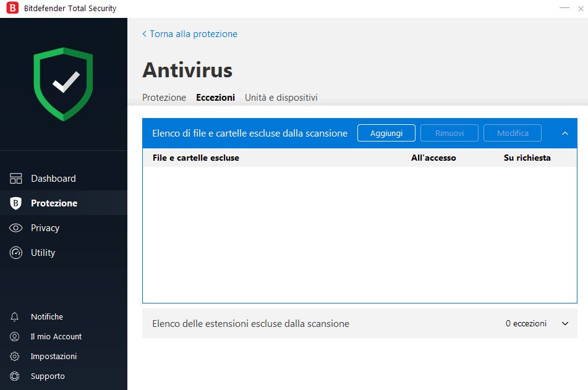Viewport: 588px width, 390px height.
Task: Click the green shield status icon
Action: pyautogui.click(x=63, y=84)
